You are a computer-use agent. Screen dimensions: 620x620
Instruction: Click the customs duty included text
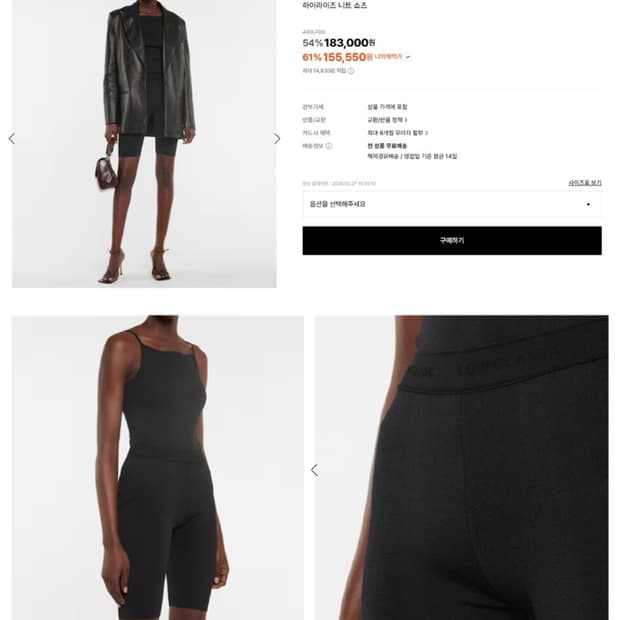click(x=387, y=107)
